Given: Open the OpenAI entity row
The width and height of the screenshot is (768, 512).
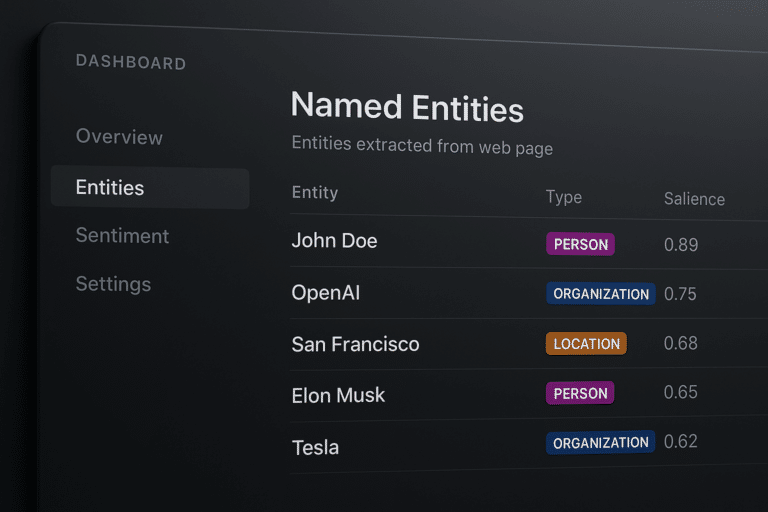Looking at the screenshot, I should pos(326,293).
